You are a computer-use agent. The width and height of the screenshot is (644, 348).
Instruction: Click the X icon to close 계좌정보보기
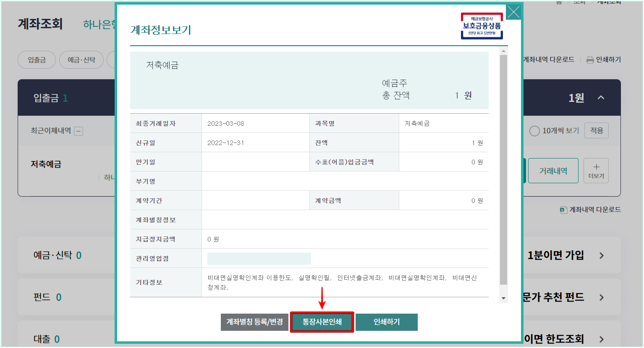coord(513,12)
